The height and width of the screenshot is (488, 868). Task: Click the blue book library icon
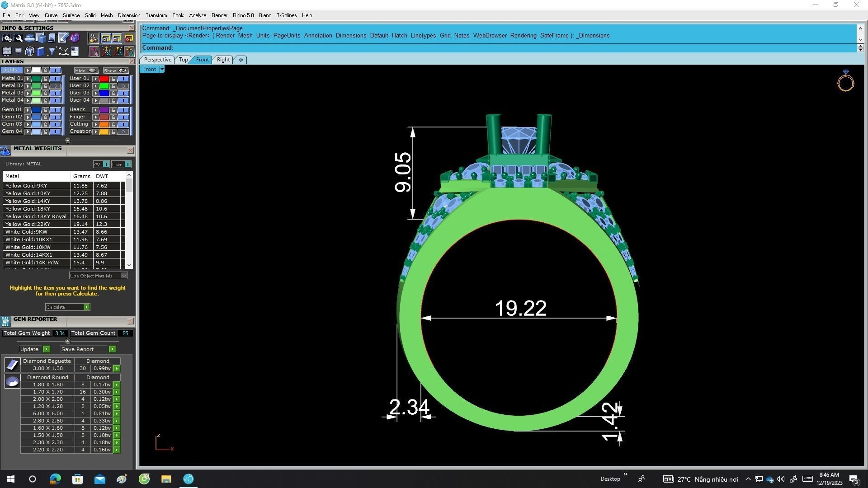click(x=41, y=51)
